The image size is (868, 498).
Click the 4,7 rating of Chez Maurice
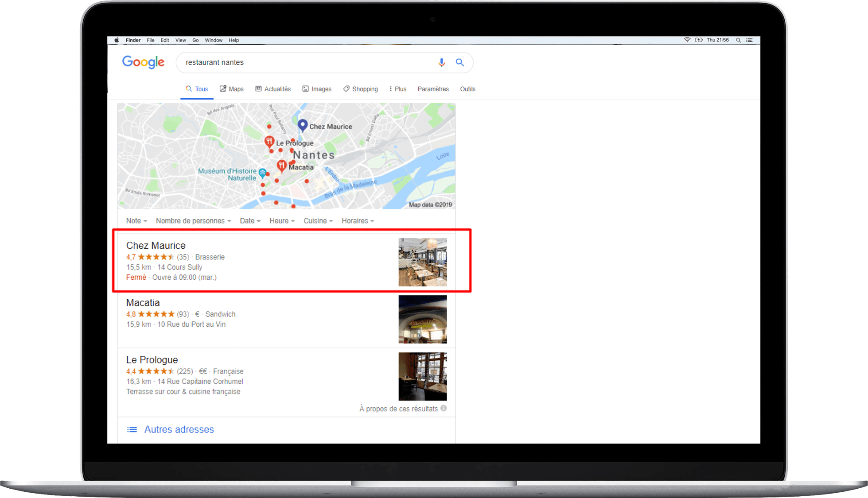pyautogui.click(x=131, y=257)
